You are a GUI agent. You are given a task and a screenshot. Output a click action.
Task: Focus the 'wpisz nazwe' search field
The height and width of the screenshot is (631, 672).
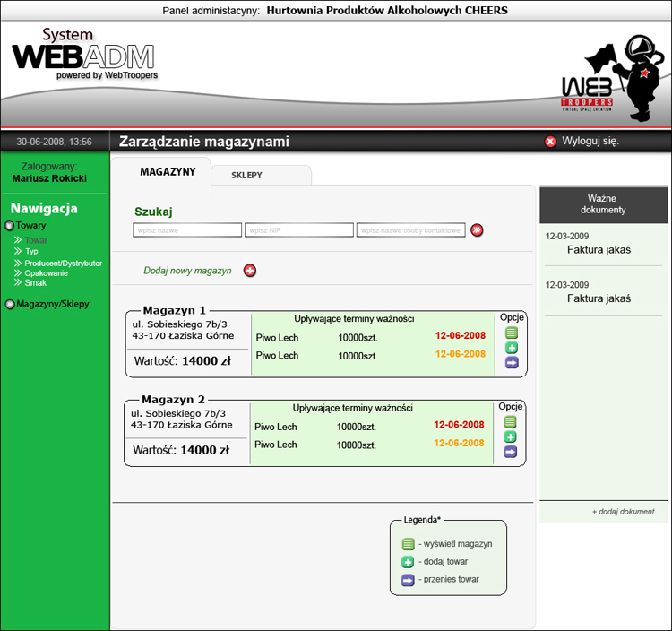click(x=187, y=230)
